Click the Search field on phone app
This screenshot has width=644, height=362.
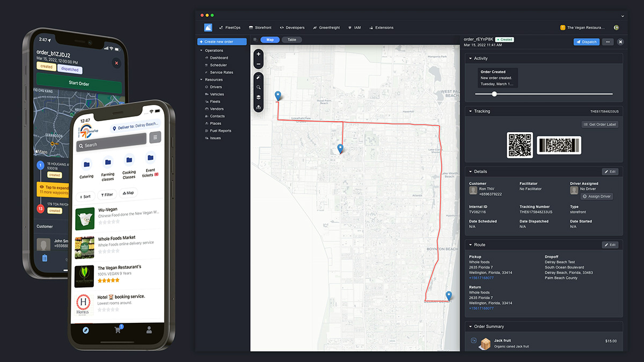pos(112,142)
